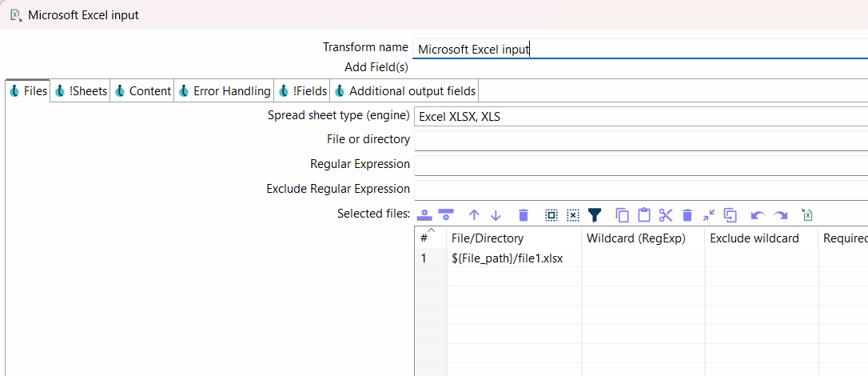Click the Regular Expression input field

pos(640,165)
